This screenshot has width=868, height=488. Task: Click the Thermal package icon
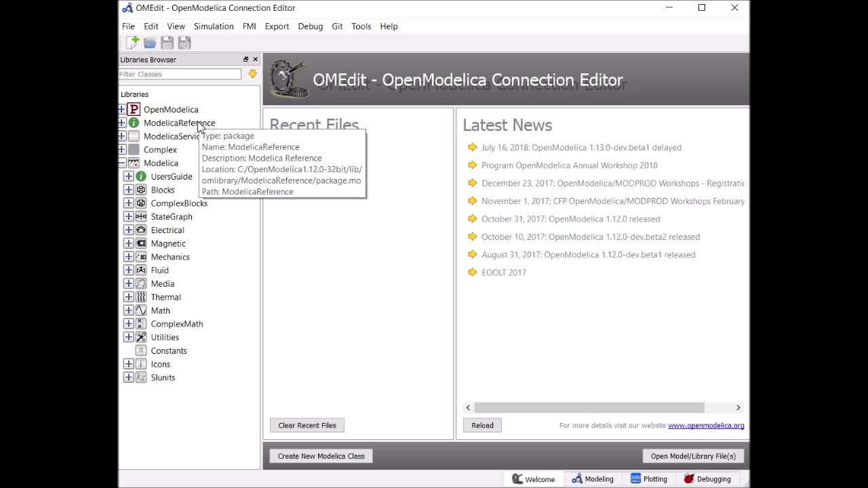click(141, 297)
